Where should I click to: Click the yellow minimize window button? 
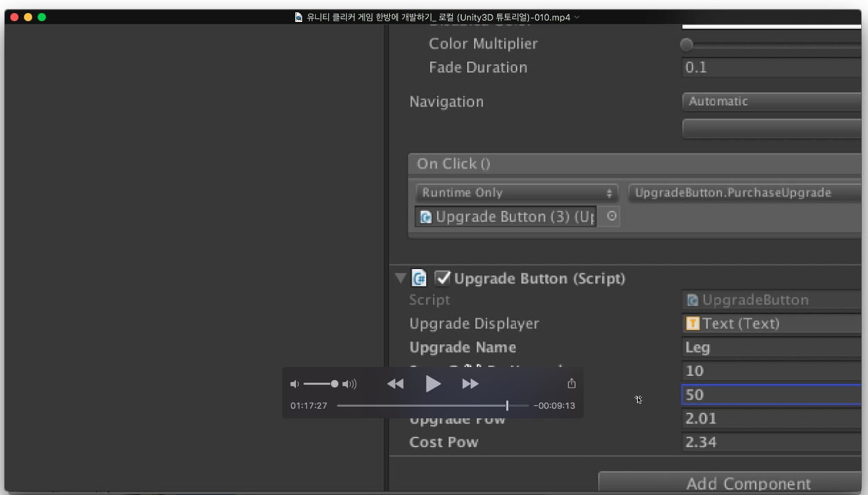click(28, 17)
